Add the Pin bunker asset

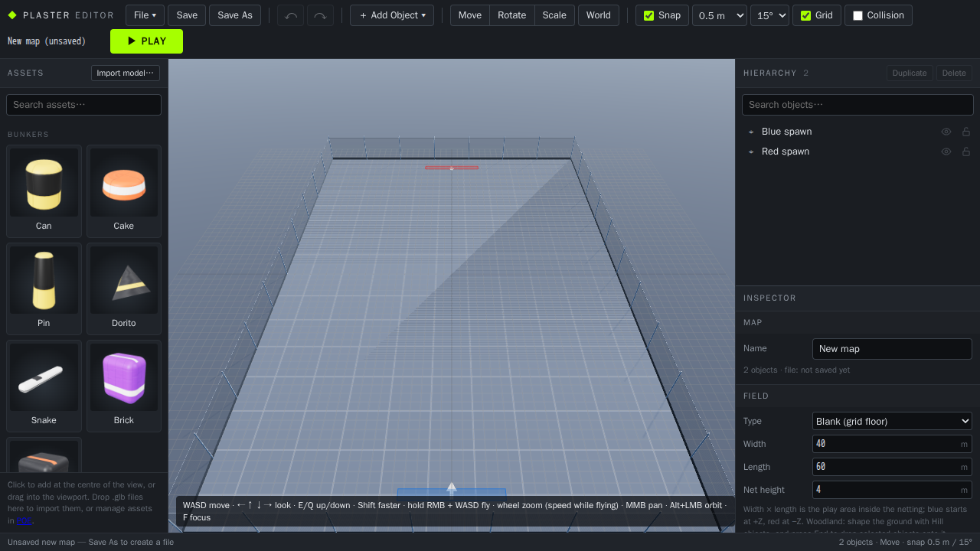[x=44, y=289]
